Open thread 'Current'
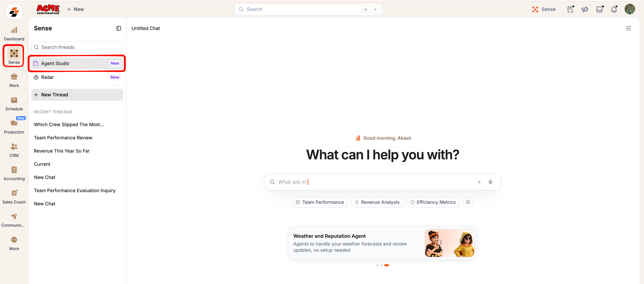 point(42,164)
